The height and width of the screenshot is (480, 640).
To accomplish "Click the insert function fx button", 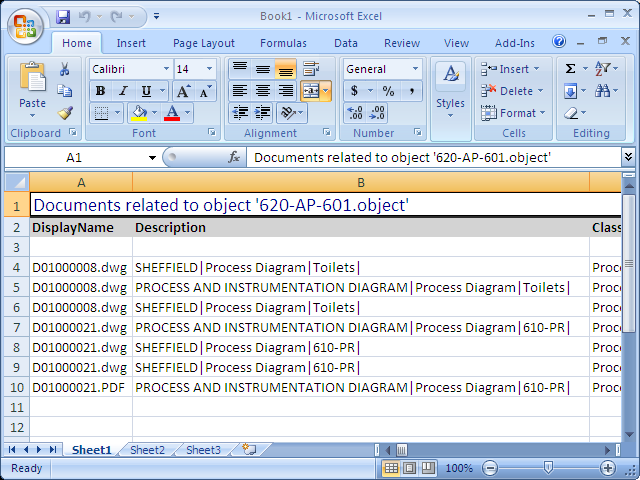I will coord(233,157).
